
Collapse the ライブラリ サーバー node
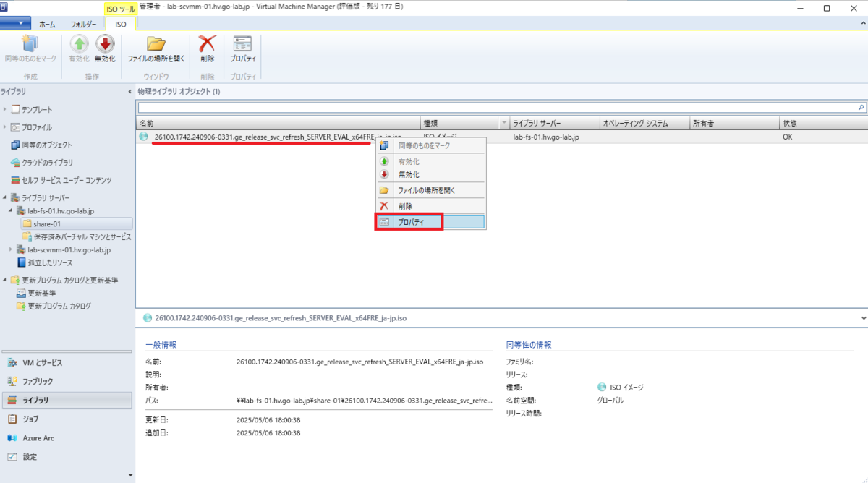pos(5,197)
